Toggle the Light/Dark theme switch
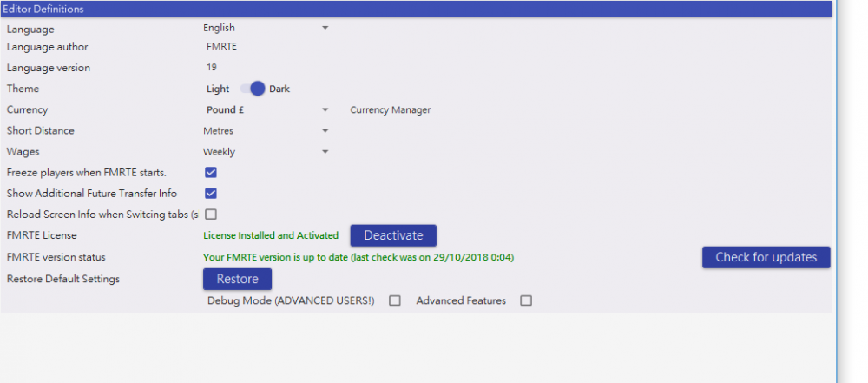 tap(253, 89)
